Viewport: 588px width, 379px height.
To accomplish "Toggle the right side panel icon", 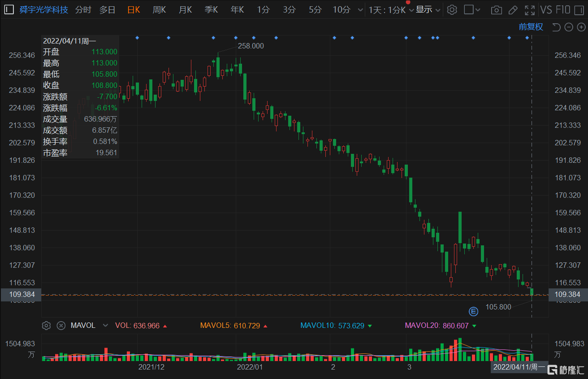I will (579, 9).
